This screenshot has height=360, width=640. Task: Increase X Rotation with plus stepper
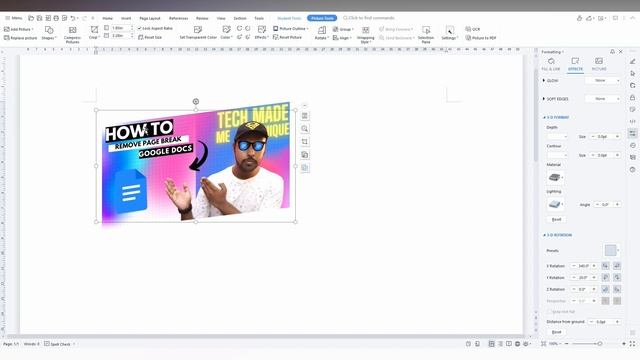[594, 266]
